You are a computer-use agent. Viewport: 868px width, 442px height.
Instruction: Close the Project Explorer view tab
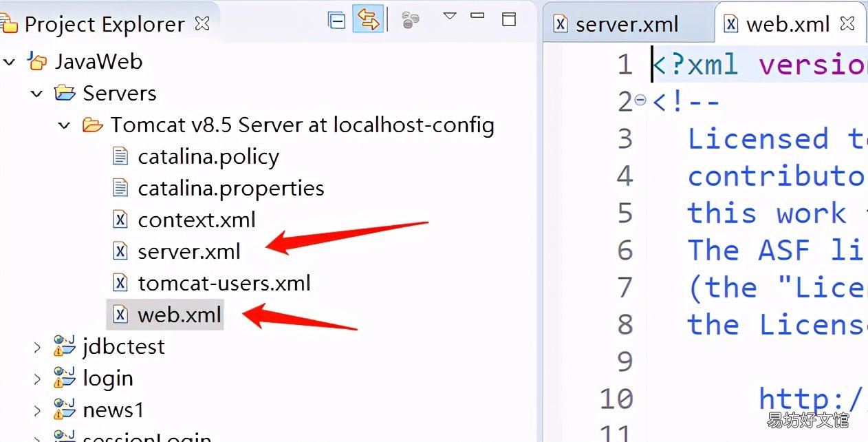202,23
